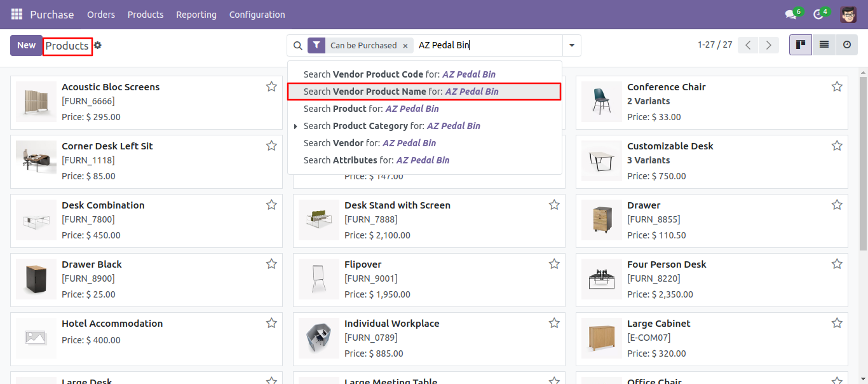The height and width of the screenshot is (384, 868).
Task: Favorite the Desk Stand with Screen product
Action: pyautogui.click(x=554, y=205)
